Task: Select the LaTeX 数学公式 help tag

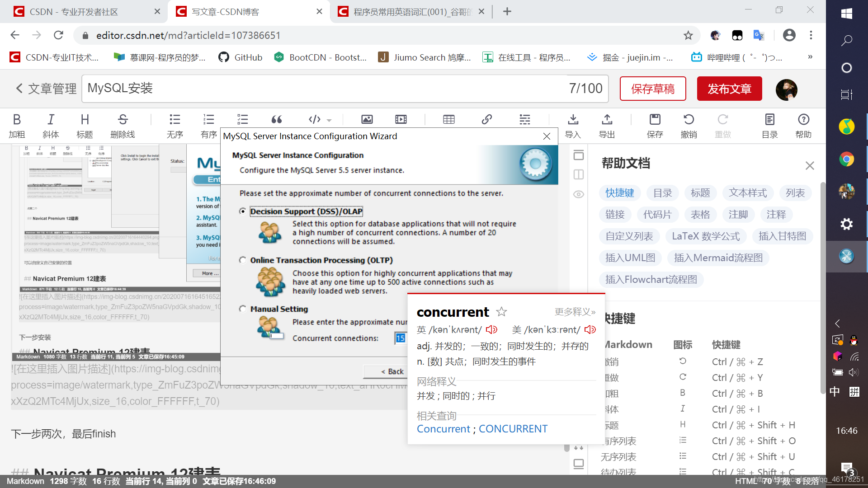Action: 706,236
